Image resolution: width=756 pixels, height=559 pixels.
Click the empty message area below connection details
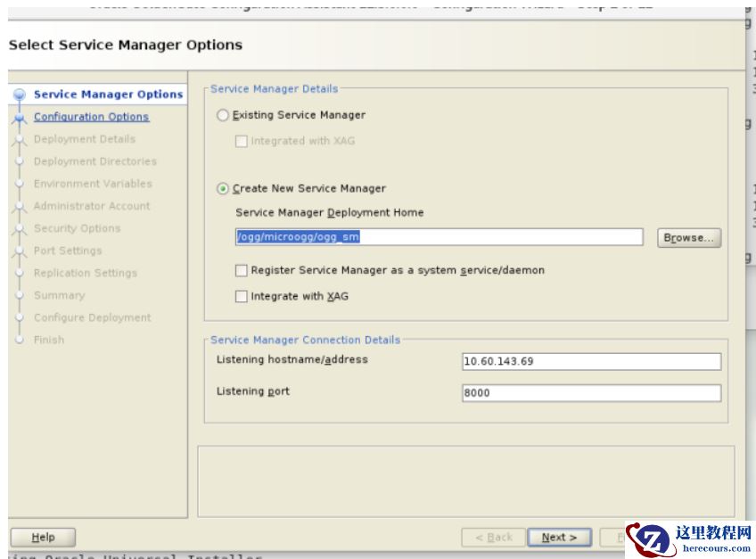coord(465,481)
